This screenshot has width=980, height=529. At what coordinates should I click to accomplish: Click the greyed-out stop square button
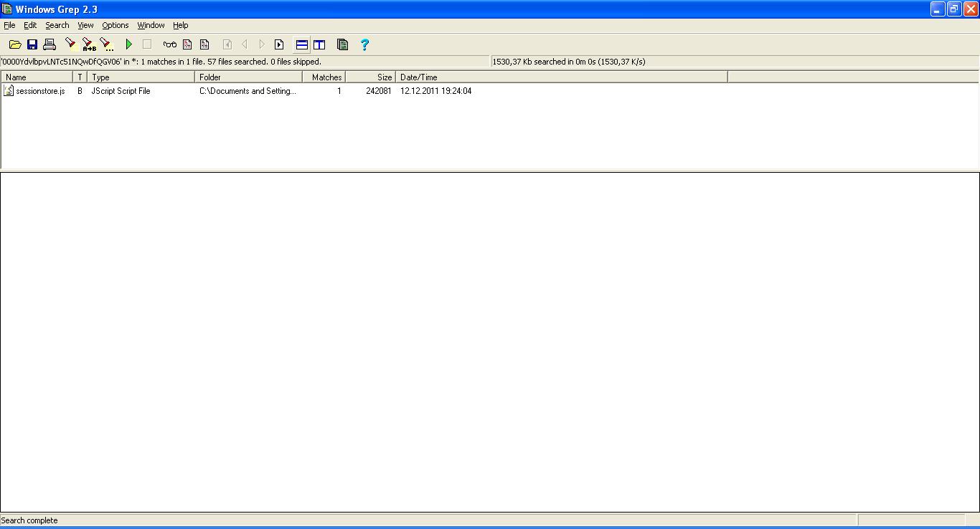(147, 44)
